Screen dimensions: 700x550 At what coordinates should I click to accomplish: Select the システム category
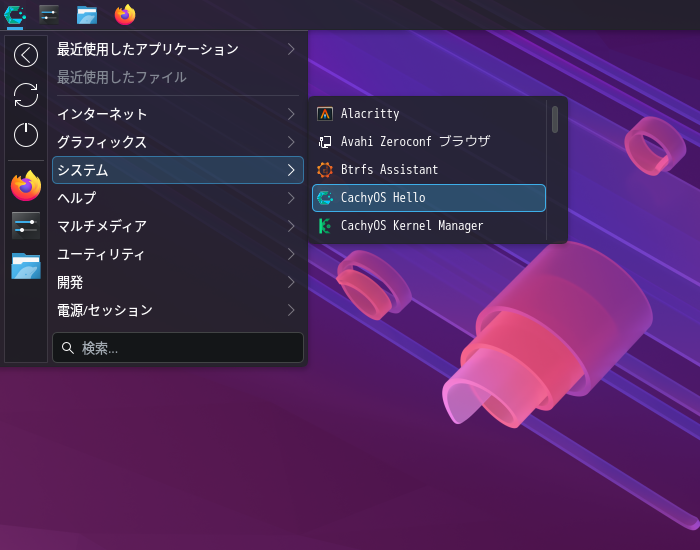point(178,170)
